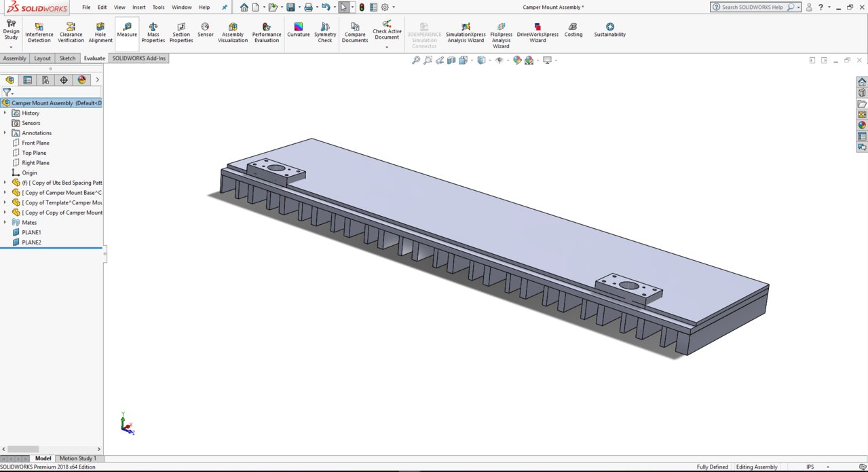Image resolution: width=868 pixels, height=472 pixels.
Task: Switch to the DisplayManager tab
Action: 82,80
